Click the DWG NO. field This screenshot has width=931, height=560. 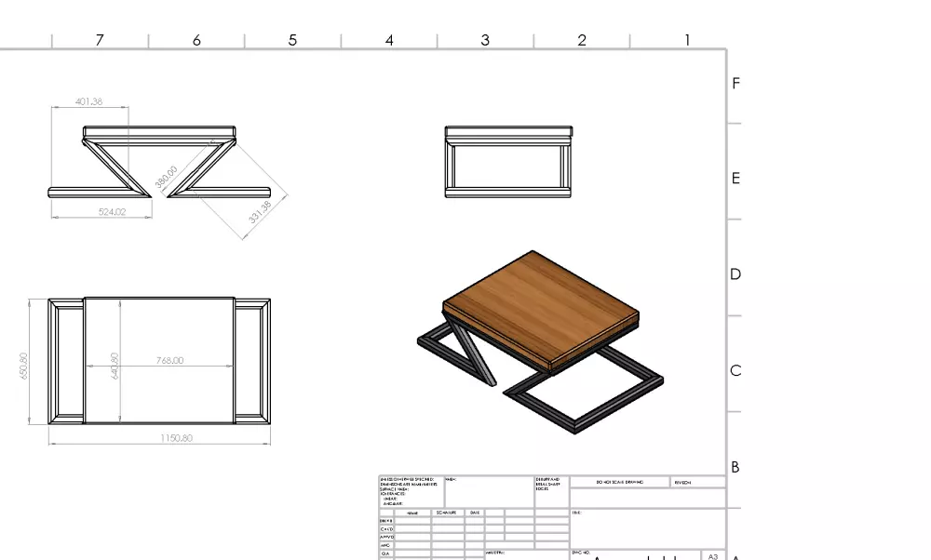click(x=635, y=554)
